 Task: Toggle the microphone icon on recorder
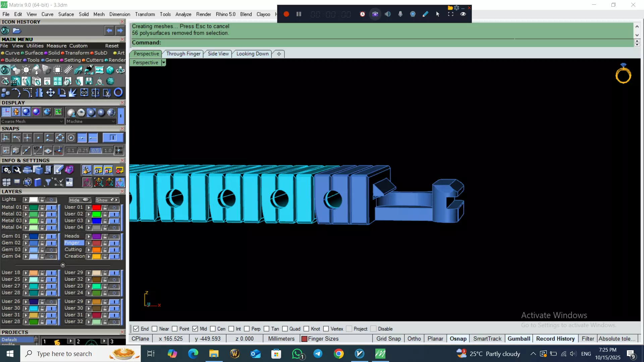pos(400,14)
